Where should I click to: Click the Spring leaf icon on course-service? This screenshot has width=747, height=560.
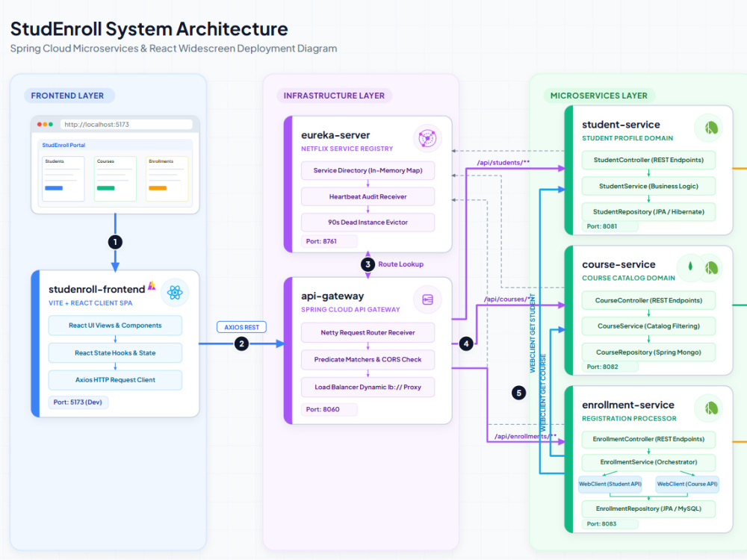coord(711,267)
